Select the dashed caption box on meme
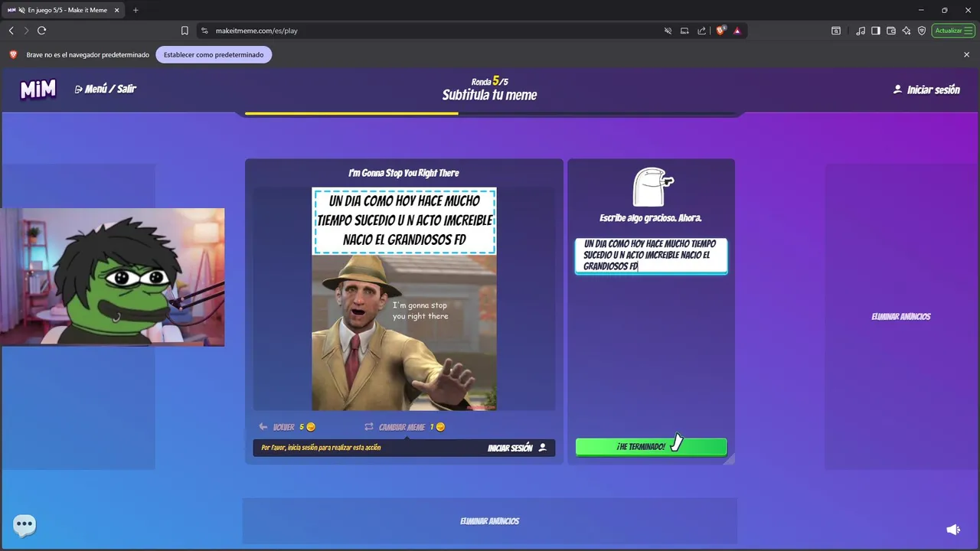 coord(404,221)
